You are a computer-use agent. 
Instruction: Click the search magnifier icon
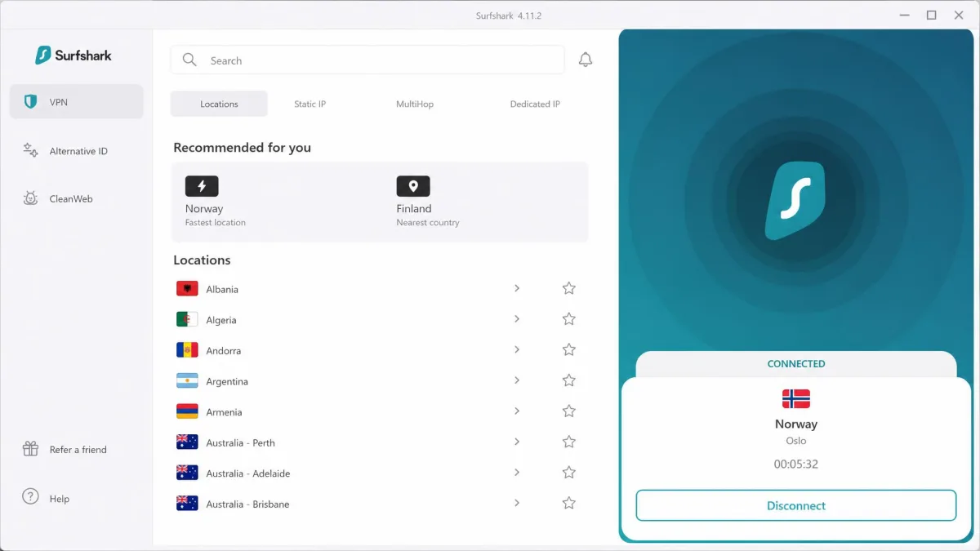click(x=189, y=60)
